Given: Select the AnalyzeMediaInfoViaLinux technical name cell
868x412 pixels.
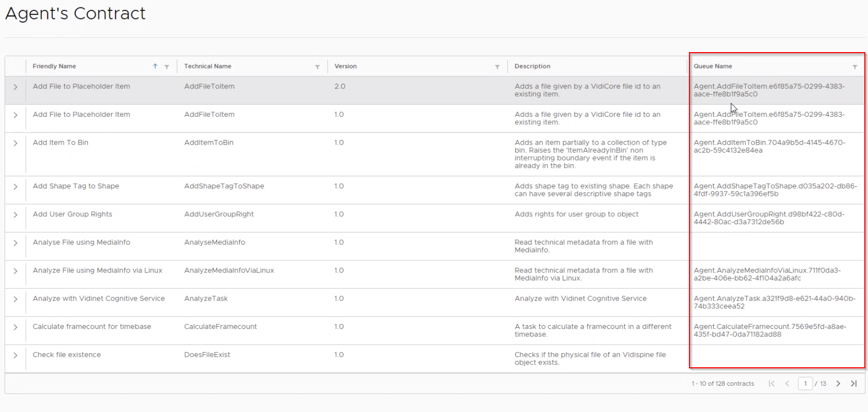Looking at the screenshot, I should (x=229, y=270).
